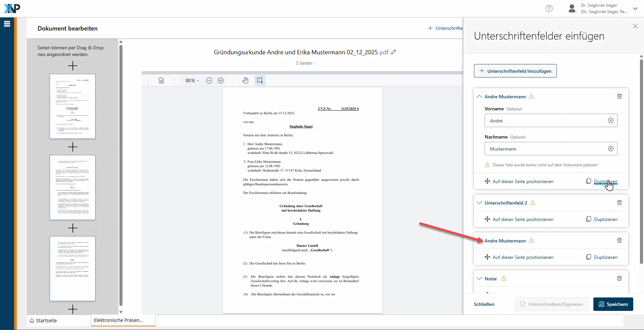Click the Speichern button
Viewport: 644px width, 330px height.
point(613,304)
